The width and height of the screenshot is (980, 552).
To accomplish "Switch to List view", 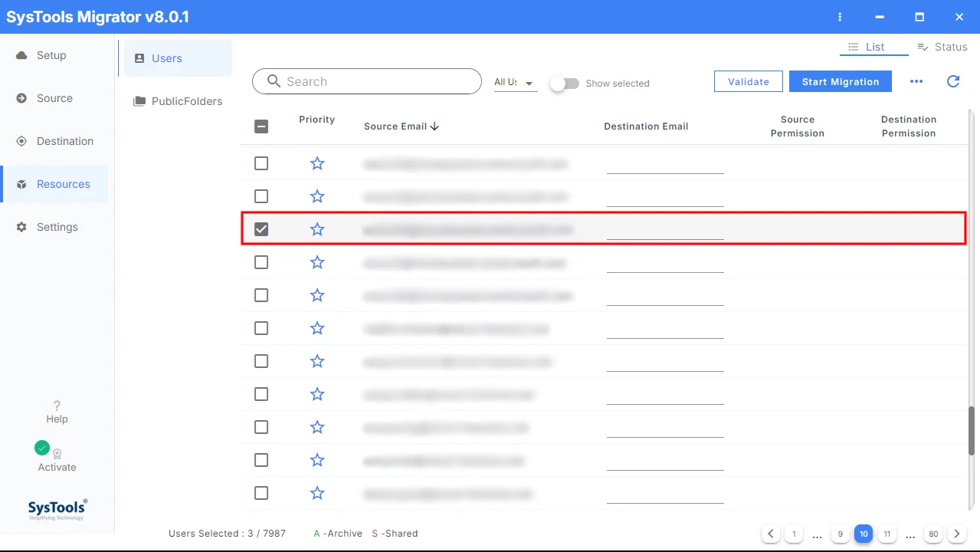I will click(x=874, y=47).
